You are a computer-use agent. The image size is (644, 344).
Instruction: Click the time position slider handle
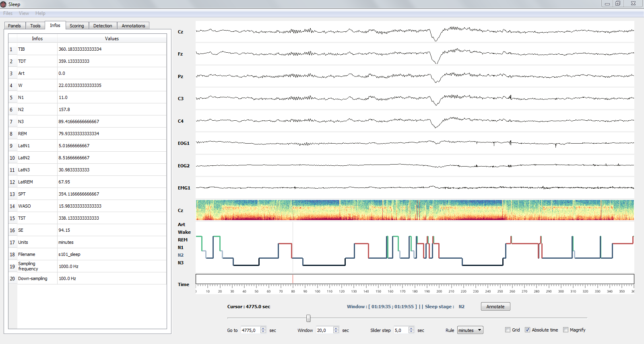click(308, 318)
